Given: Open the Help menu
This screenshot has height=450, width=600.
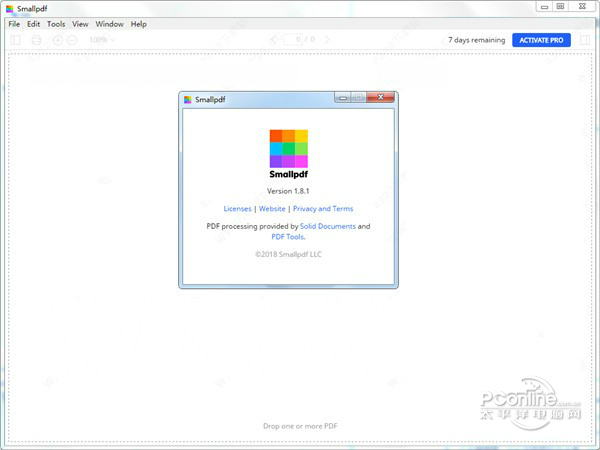Looking at the screenshot, I should pos(139,24).
